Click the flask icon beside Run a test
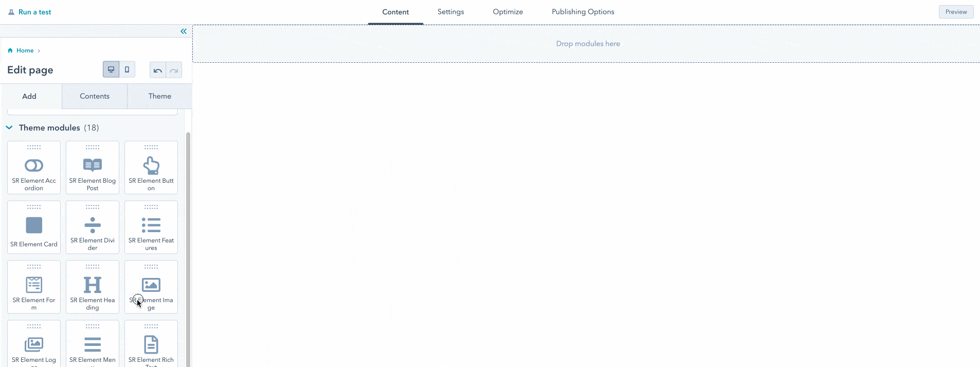The image size is (980, 367). tap(11, 12)
